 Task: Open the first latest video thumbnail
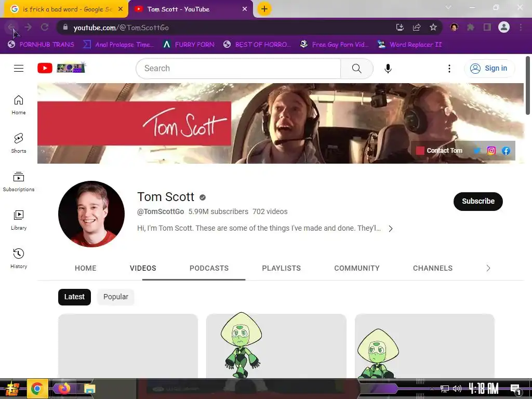pyautogui.click(x=128, y=346)
